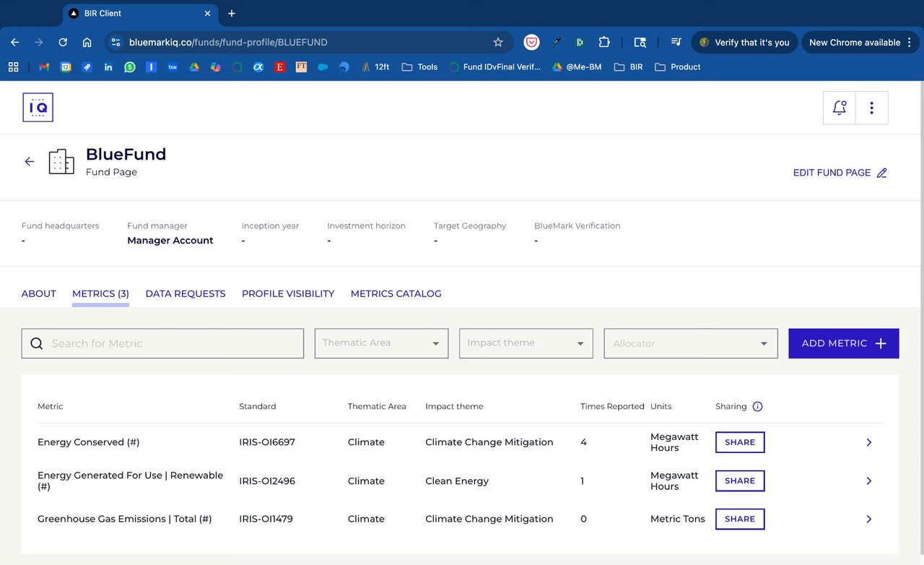This screenshot has width=924, height=565.
Task: Open the three-dot options menu
Action: click(x=871, y=108)
